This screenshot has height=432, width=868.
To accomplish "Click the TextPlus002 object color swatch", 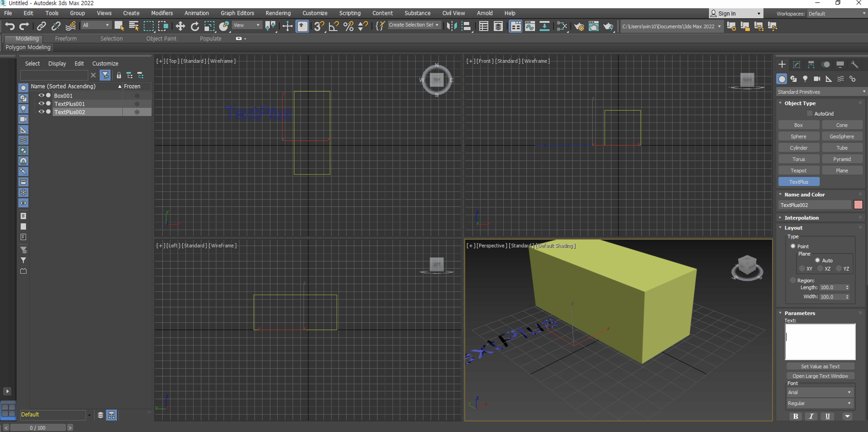I will tap(858, 205).
